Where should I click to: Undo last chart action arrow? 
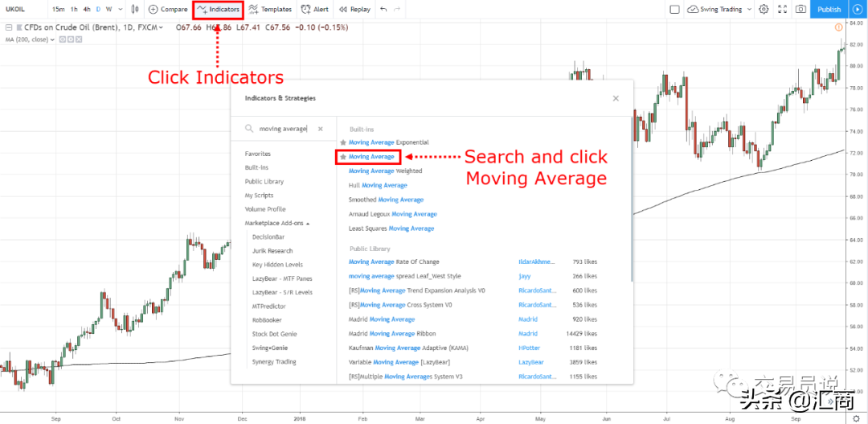[383, 9]
